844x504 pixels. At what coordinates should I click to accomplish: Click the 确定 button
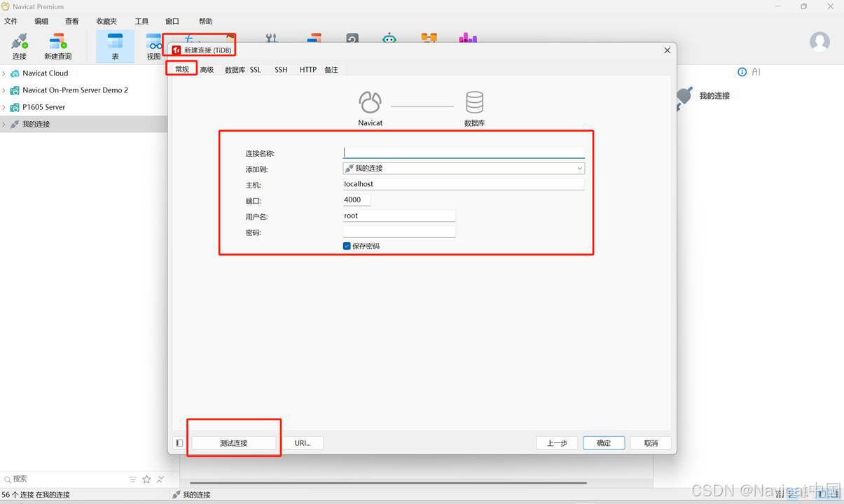coord(604,443)
